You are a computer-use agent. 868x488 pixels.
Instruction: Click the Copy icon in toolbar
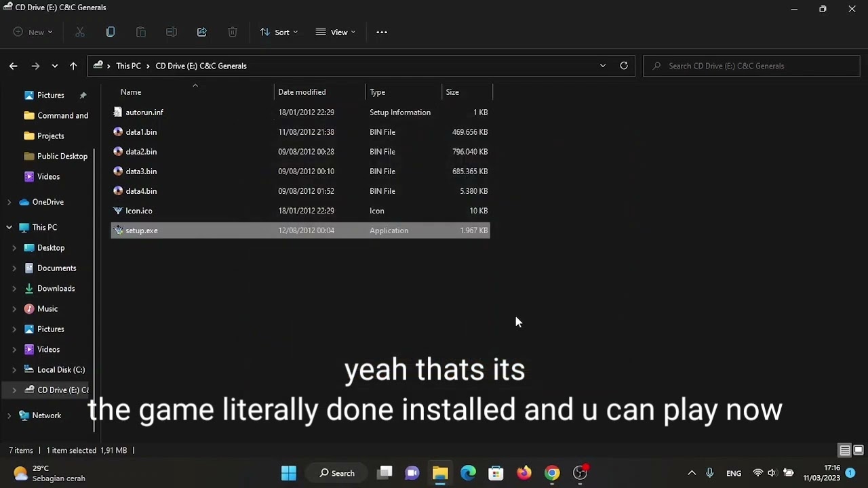[x=111, y=32]
